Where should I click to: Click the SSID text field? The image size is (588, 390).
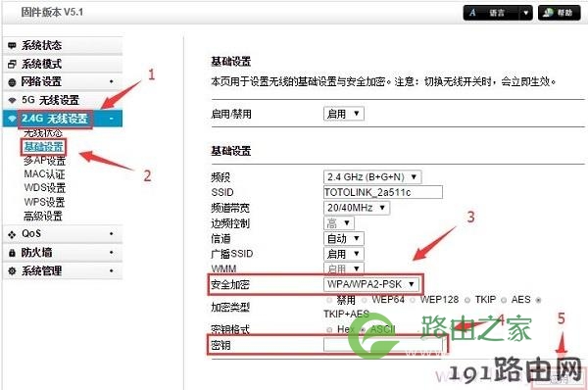(383, 192)
